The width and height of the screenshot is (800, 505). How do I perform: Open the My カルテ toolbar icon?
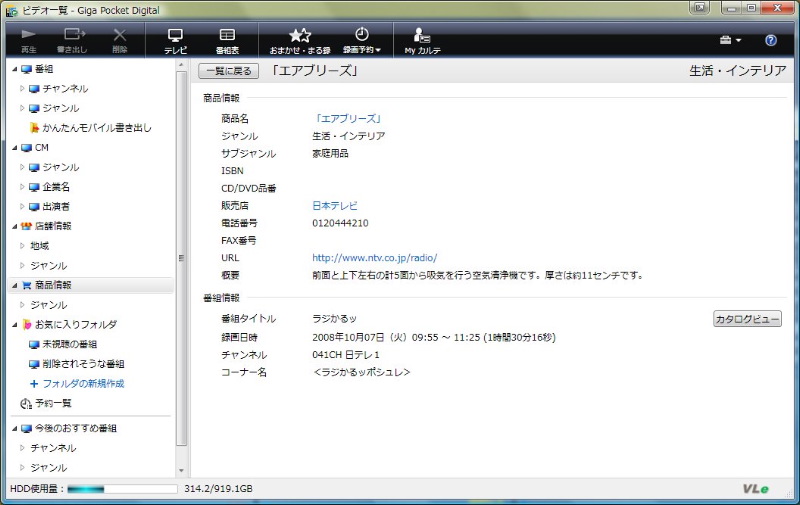pos(423,39)
